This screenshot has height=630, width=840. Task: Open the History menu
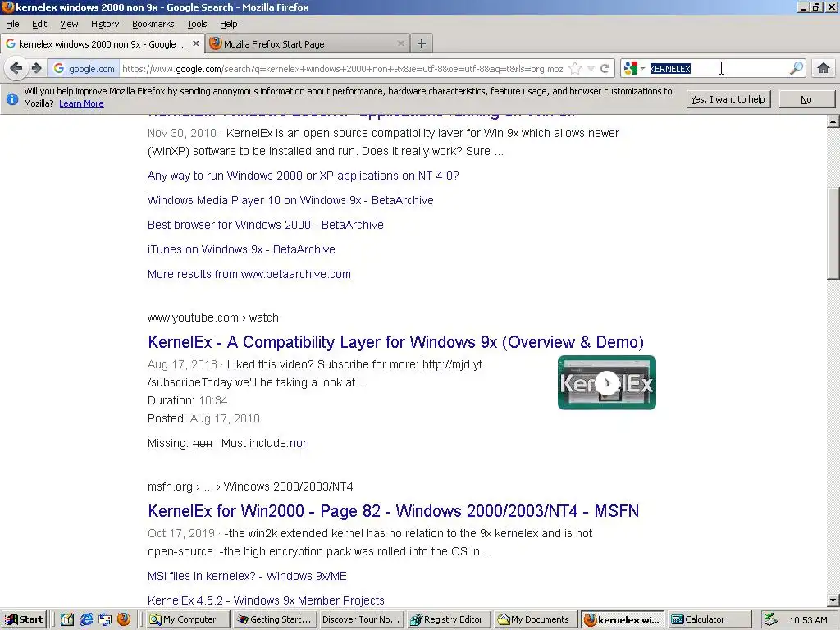pos(105,24)
